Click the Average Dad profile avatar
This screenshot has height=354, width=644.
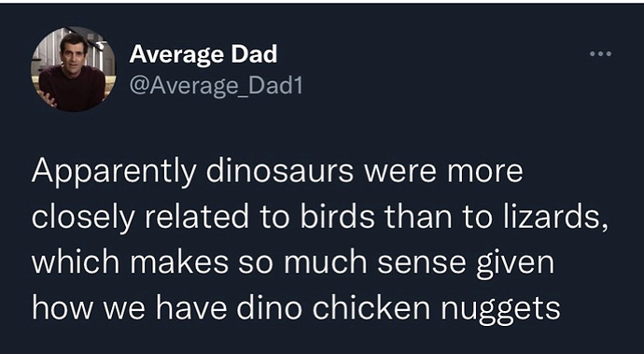73,69
